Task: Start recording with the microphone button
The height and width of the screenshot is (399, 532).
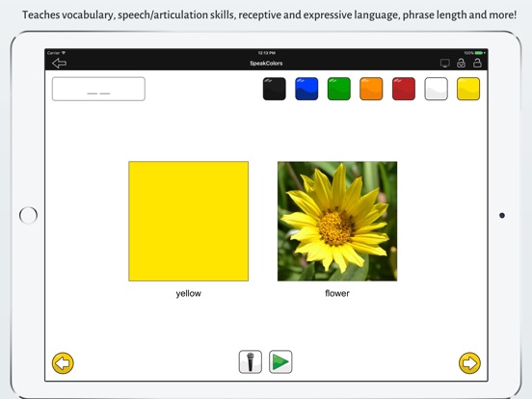Action: [x=251, y=361]
